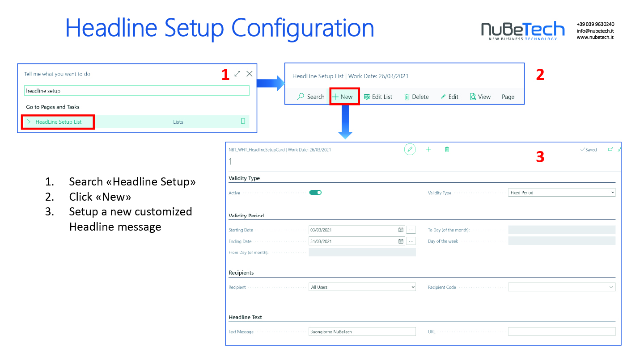Bookmark the HeadLine Setup List page

243,122
